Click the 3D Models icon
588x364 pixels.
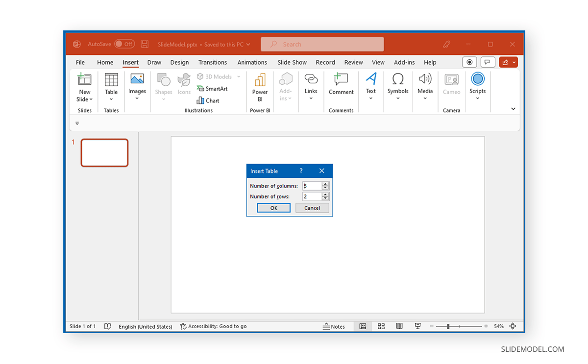click(200, 76)
